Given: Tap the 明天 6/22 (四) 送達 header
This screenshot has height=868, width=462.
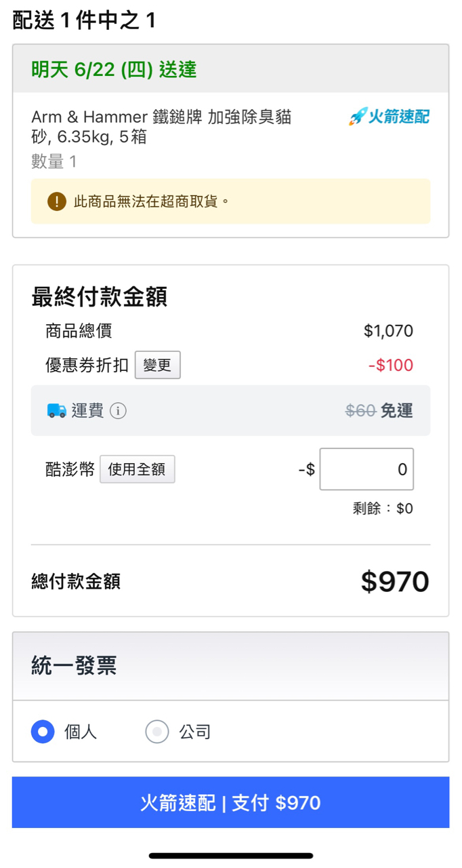Looking at the screenshot, I should [x=114, y=69].
